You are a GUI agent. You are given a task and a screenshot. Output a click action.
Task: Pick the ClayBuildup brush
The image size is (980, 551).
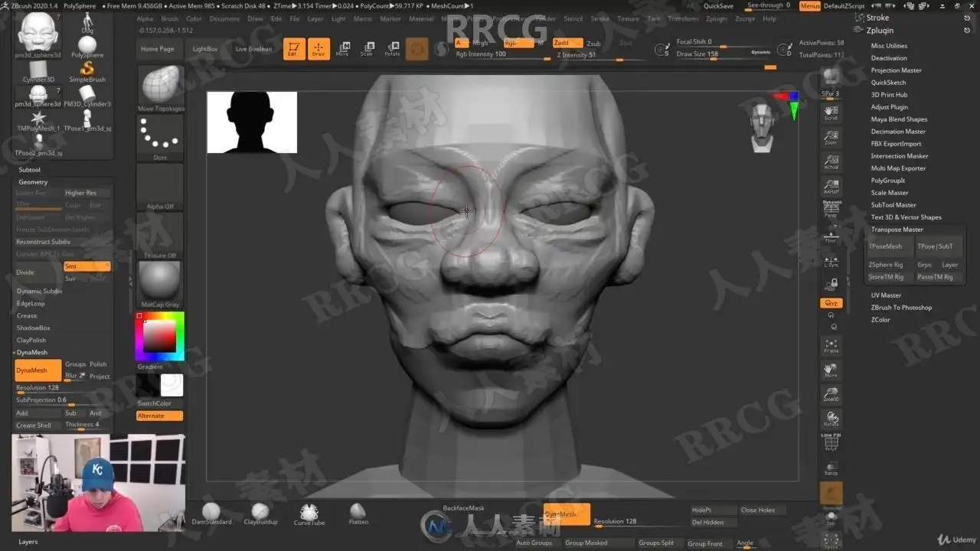tap(260, 514)
